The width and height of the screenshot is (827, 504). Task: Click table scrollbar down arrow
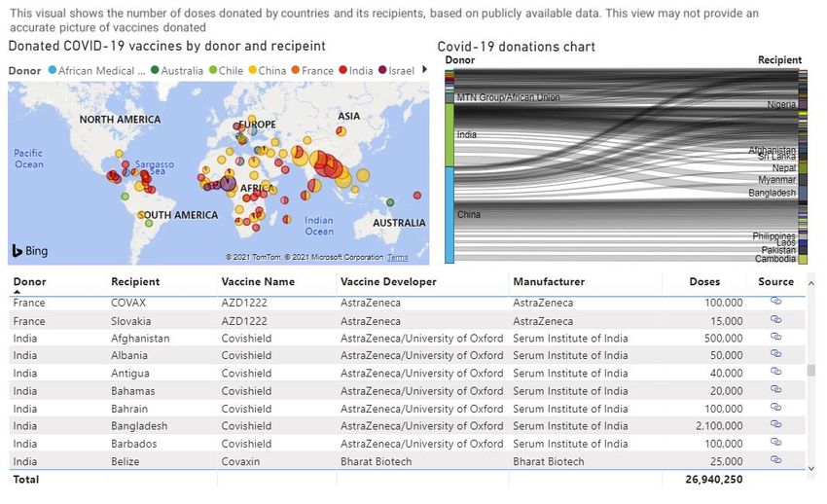[811, 468]
